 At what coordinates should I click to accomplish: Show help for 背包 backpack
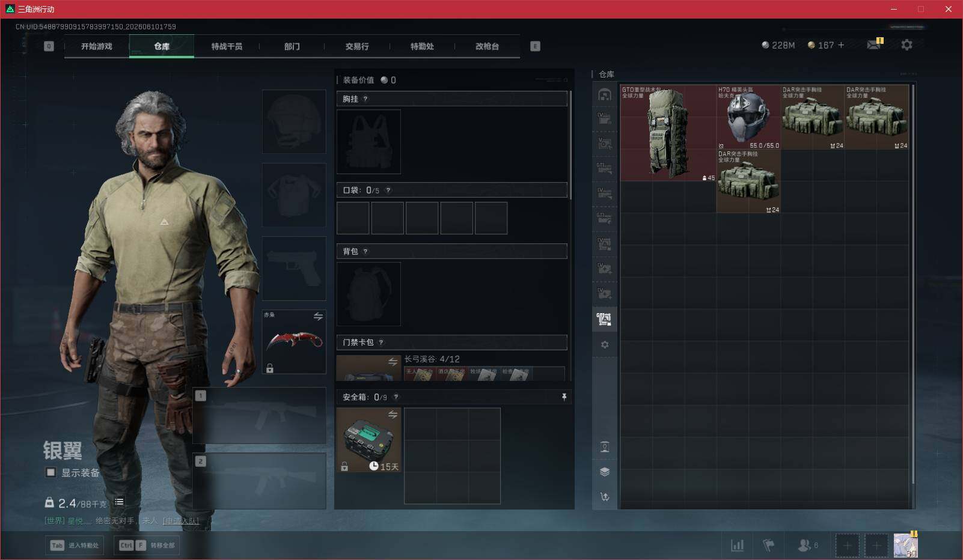[x=365, y=252]
